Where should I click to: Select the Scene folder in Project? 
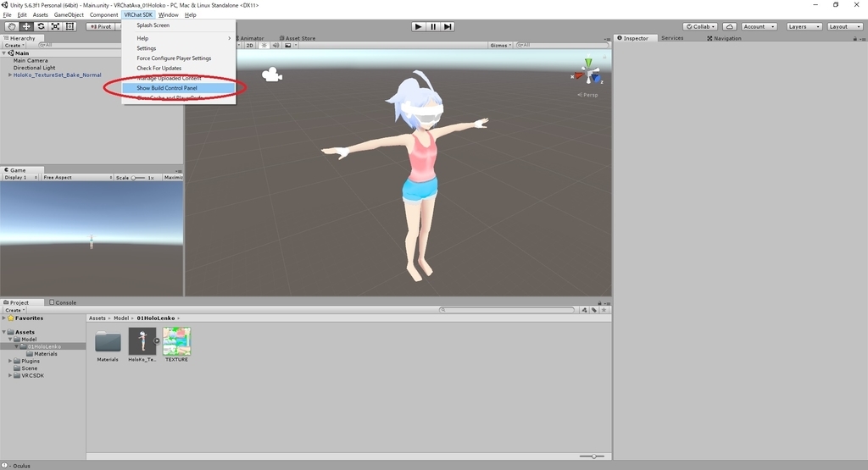25,368
